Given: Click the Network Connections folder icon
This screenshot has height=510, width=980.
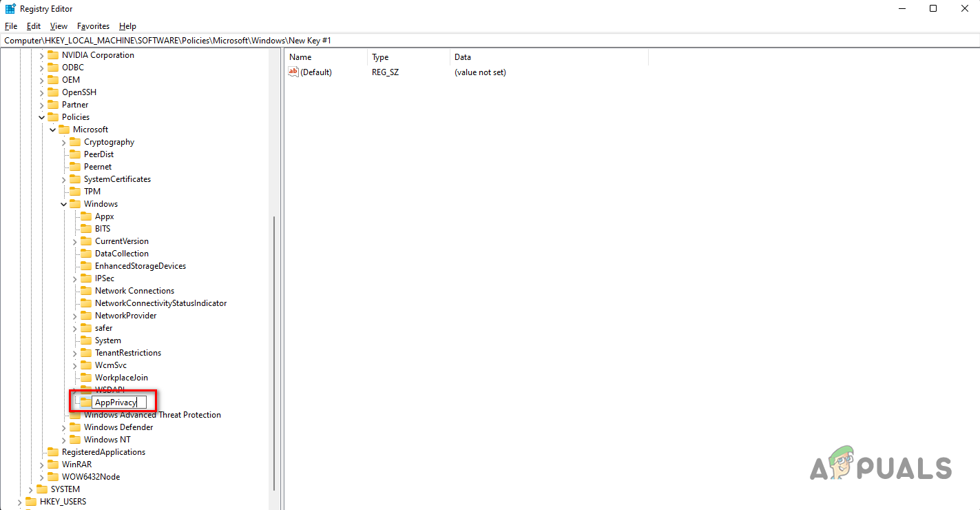Looking at the screenshot, I should [x=86, y=291].
